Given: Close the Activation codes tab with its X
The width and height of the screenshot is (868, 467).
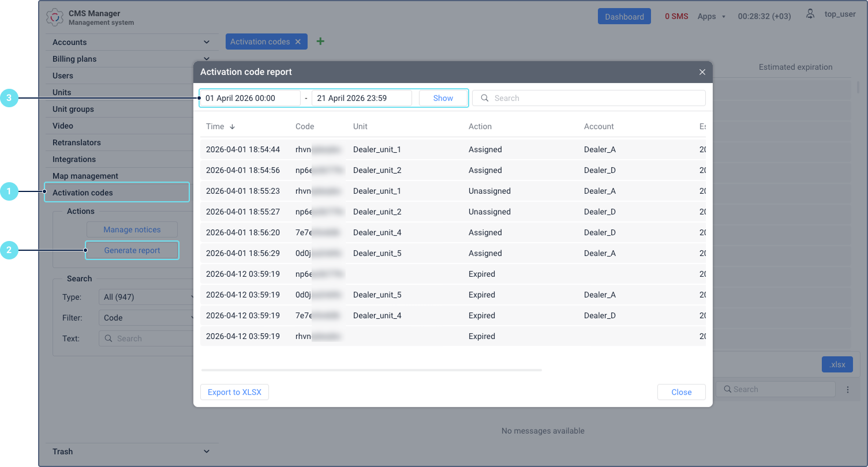Looking at the screenshot, I should (x=298, y=41).
